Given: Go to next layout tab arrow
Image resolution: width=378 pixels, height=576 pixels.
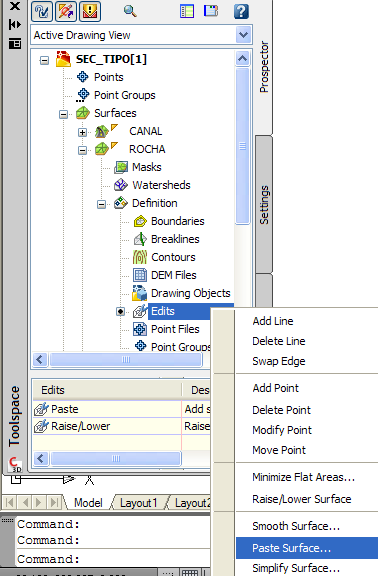Looking at the screenshot, I should [39, 502].
